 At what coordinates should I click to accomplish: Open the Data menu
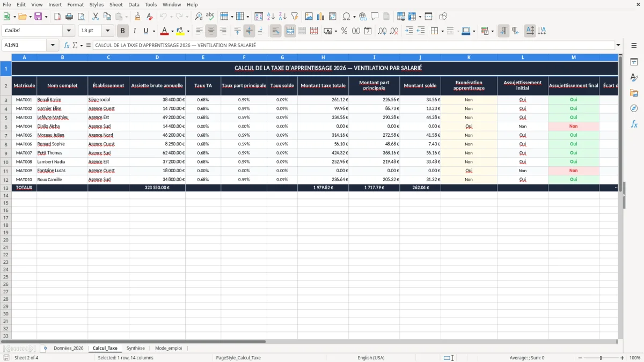tap(134, 4)
